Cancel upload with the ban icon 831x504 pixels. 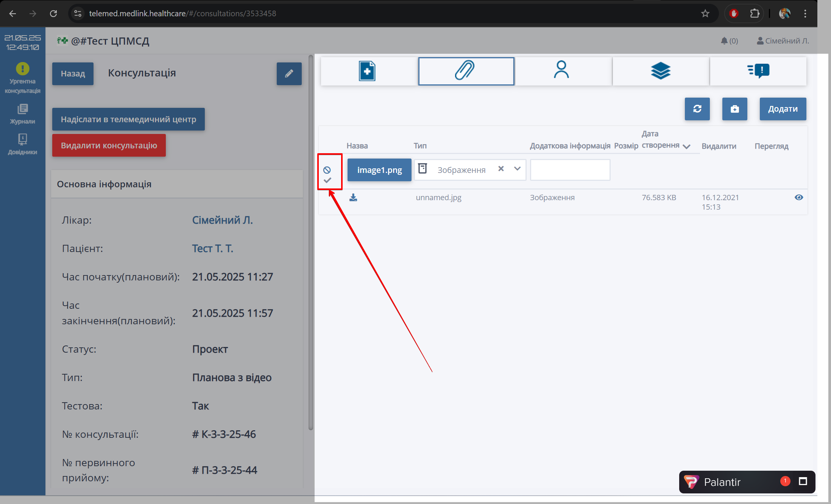click(x=327, y=170)
